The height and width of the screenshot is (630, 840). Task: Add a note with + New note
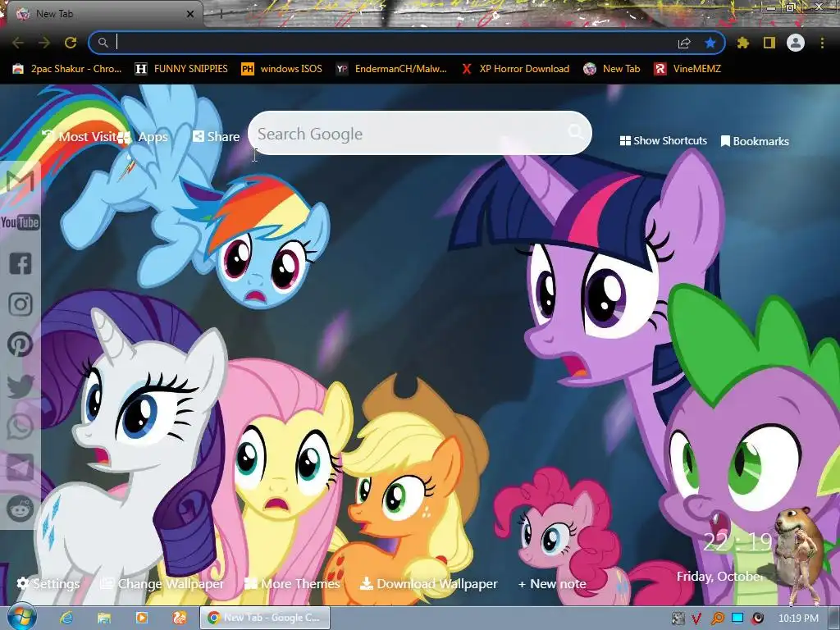(552, 583)
